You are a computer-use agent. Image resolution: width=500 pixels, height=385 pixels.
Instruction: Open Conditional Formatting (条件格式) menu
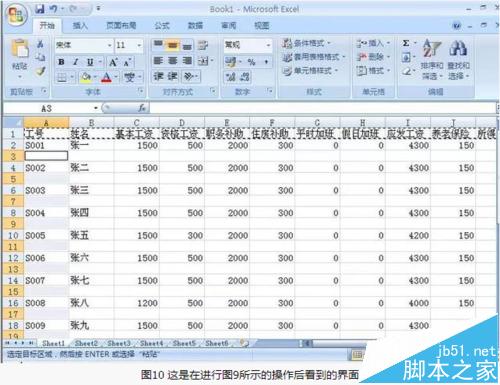coord(306,43)
